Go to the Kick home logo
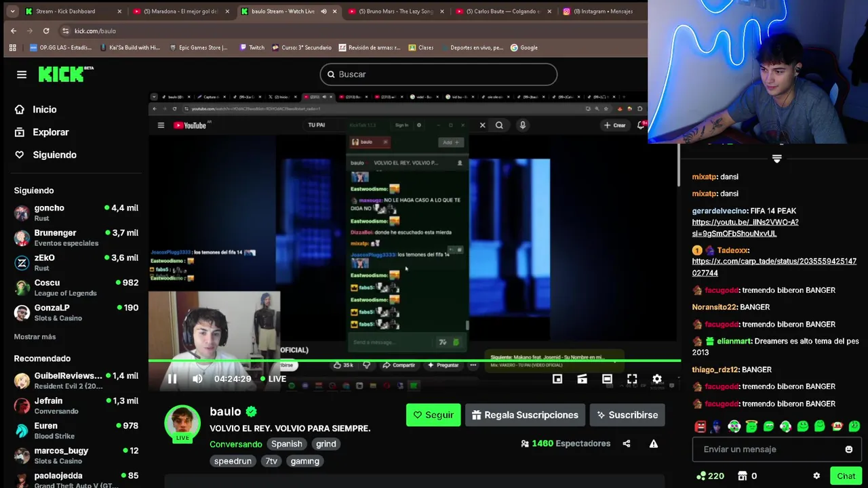Viewport: 868px width, 488px height. (66, 75)
